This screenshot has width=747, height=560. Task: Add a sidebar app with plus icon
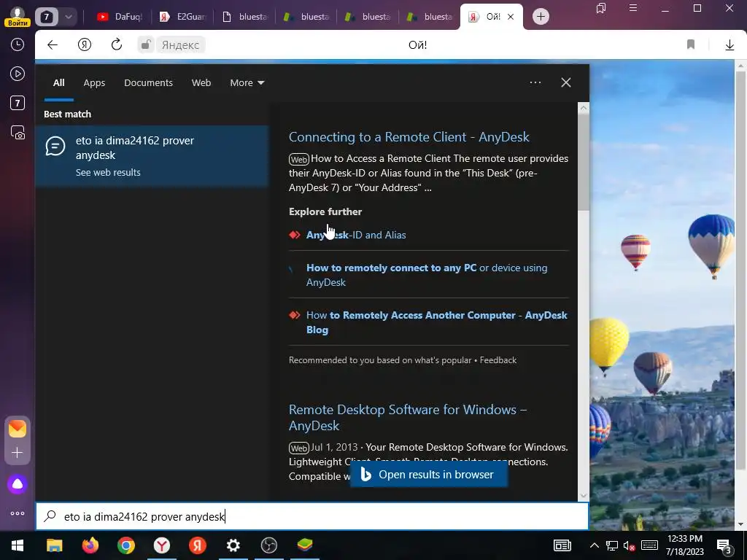click(x=18, y=452)
